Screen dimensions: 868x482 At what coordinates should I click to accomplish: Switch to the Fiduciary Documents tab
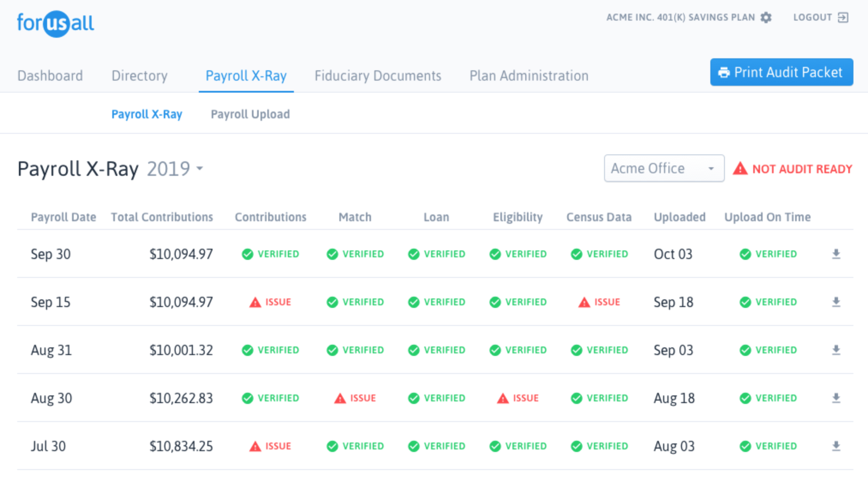[x=377, y=76]
